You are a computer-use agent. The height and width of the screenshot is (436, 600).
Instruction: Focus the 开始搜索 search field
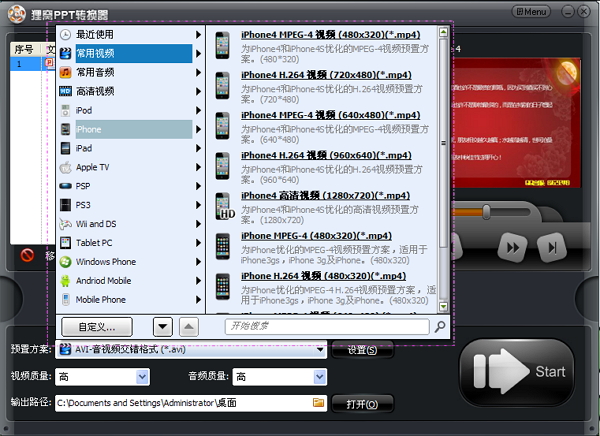pyautogui.click(x=327, y=327)
